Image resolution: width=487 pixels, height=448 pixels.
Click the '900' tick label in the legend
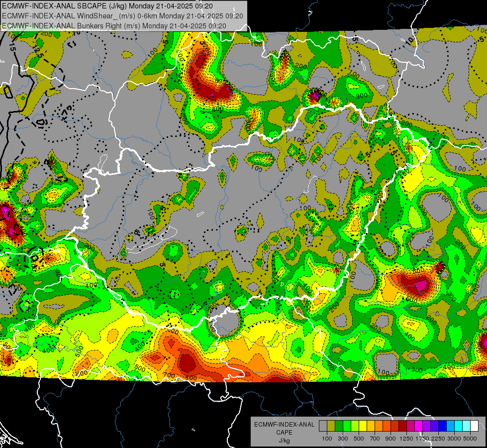390,439
